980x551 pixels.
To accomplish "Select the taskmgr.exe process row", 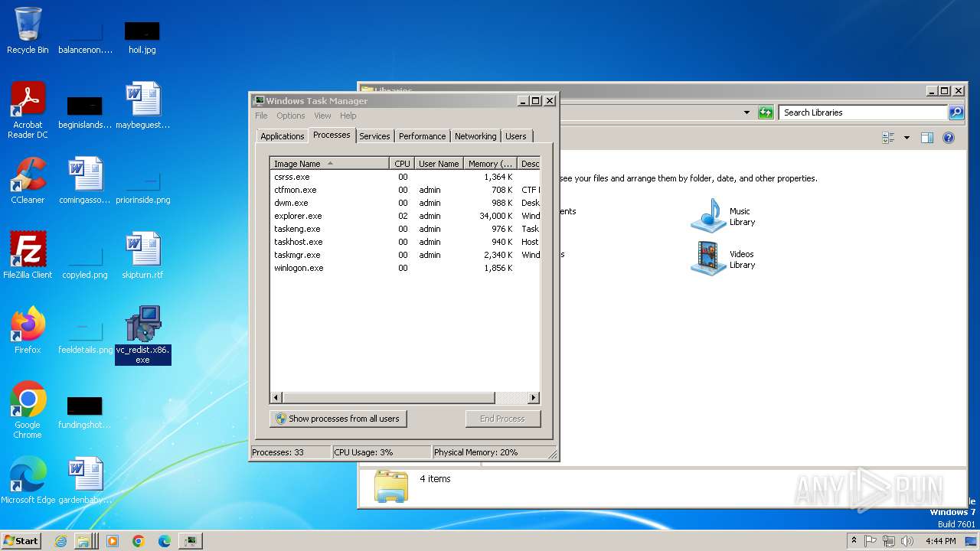I will 405,255.
